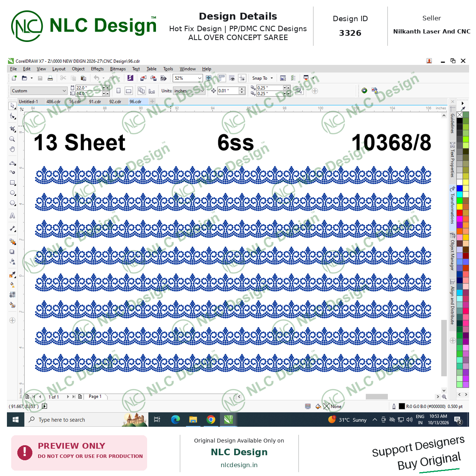Toggle proof colors icon in status bar
This screenshot has width=476, height=476.
[308, 406]
